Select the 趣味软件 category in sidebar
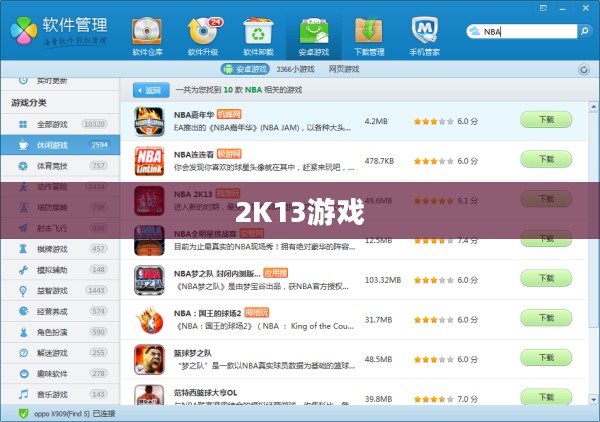600x422 pixels. click(x=60, y=374)
